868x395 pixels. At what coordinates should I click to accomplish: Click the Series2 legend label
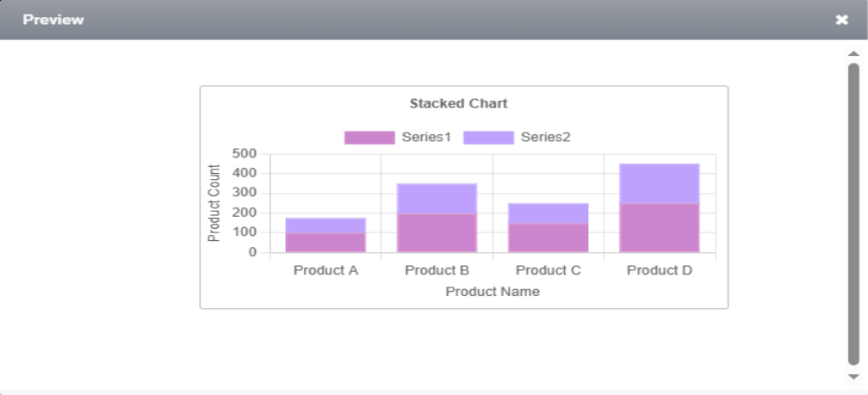(x=545, y=138)
